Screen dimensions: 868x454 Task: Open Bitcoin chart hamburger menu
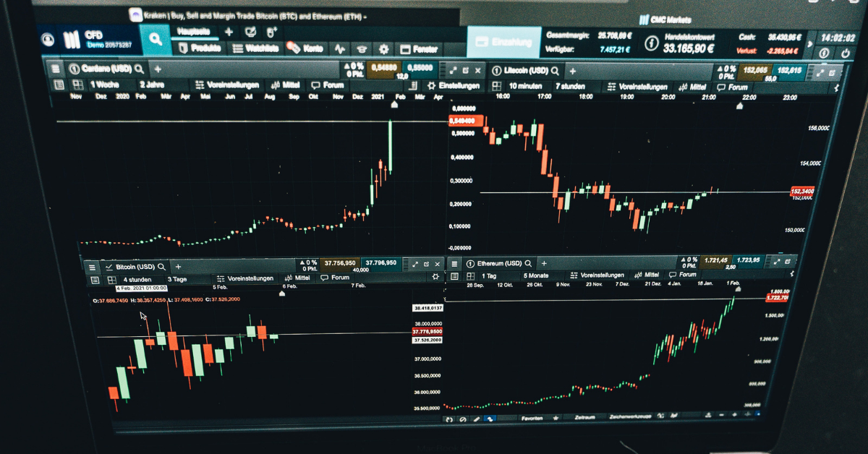coord(92,266)
